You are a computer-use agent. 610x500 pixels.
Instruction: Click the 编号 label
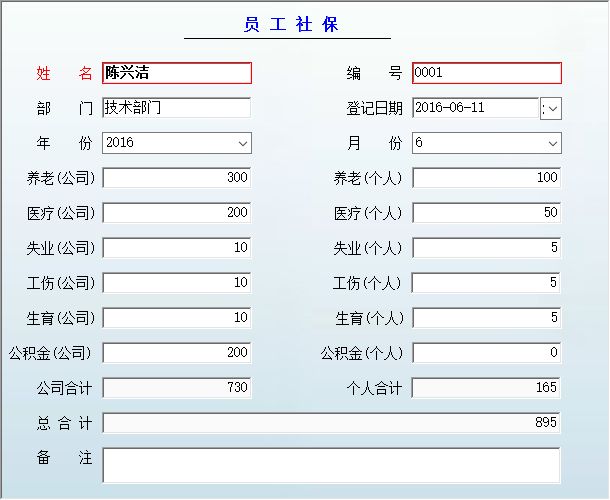pos(374,73)
